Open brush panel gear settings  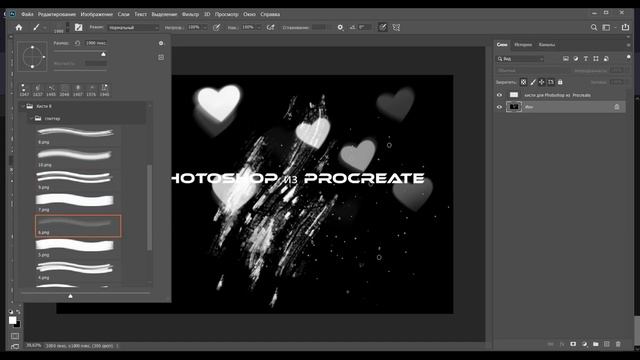[161, 43]
